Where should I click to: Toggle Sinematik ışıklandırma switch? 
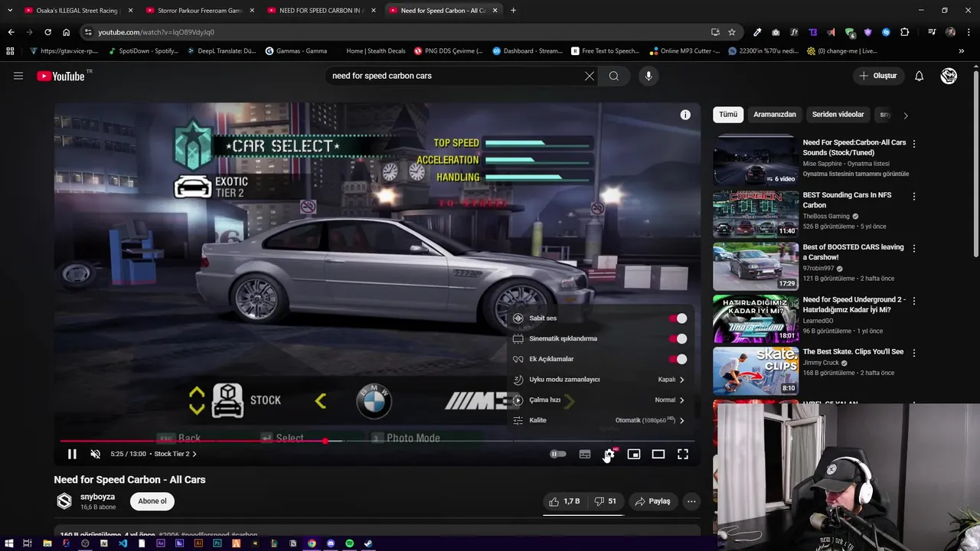[678, 338]
